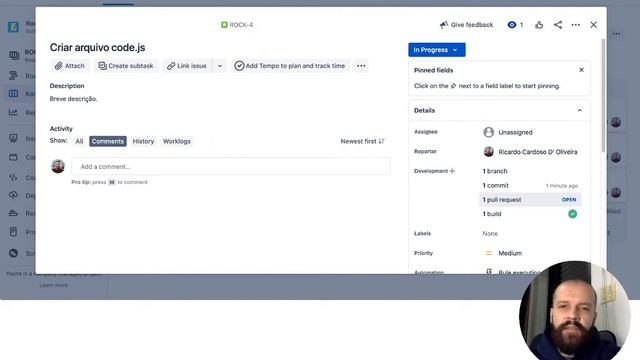The image size is (640, 360).
Task: Click the Learn more link in background sidebar
Action: click(53, 285)
